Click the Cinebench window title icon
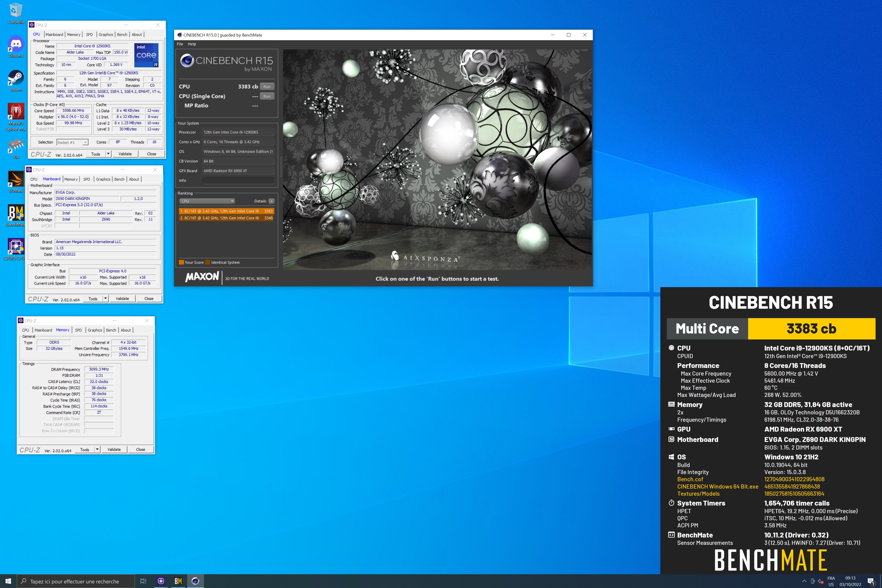Screen dimensions: 882x588 [x=180, y=35]
